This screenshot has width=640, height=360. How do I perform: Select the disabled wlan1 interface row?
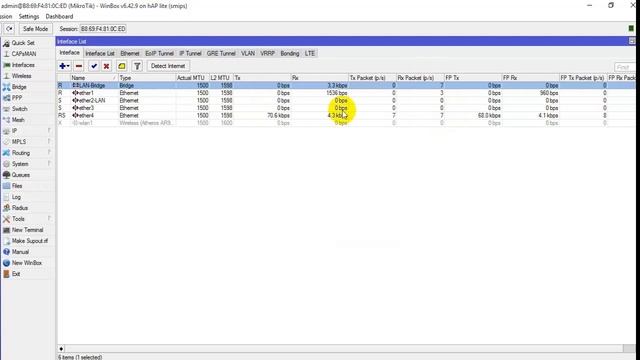pyautogui.click(x=346, y=123)
